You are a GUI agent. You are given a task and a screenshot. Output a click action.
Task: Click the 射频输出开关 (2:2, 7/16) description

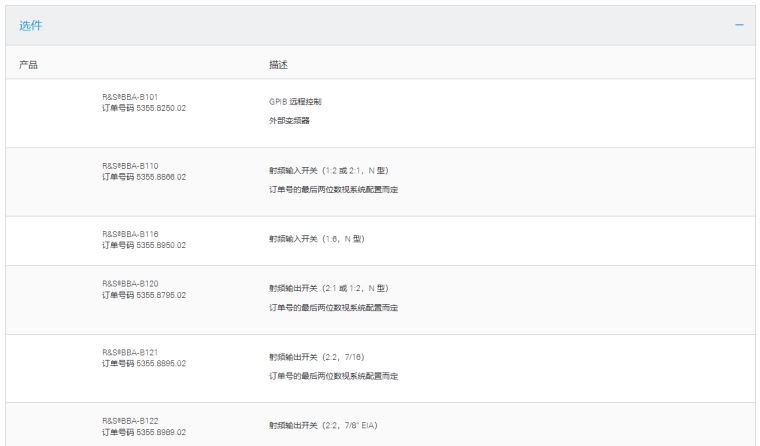[x=314, y=357]
